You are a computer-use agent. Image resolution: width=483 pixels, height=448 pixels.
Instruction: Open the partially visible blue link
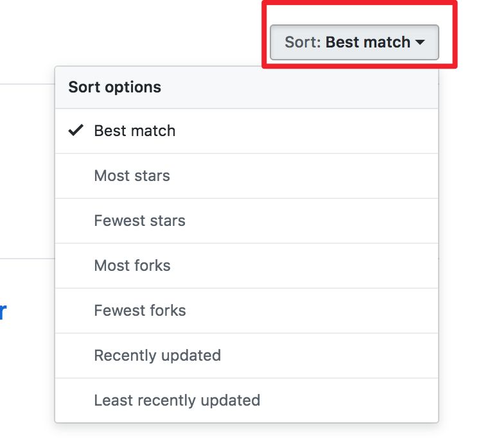3,313
